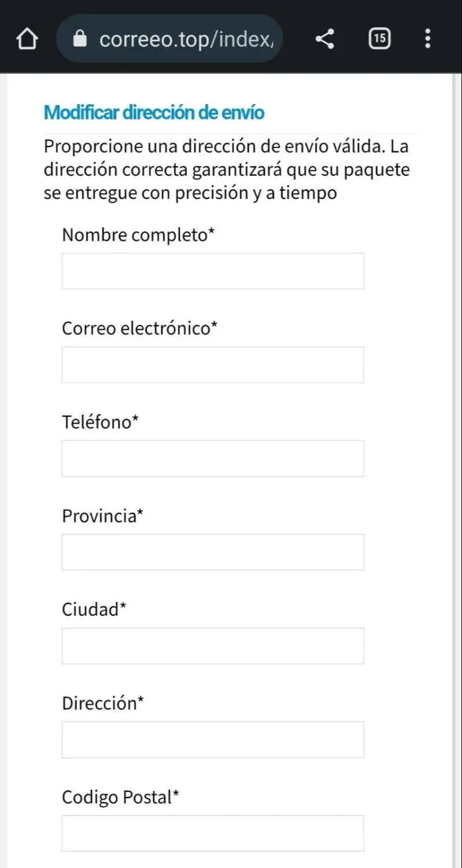Image resolution: width=462 pixels, height=868 pixels.
Task: Click the correeo.top URL address text
Action: coord(185,39)
